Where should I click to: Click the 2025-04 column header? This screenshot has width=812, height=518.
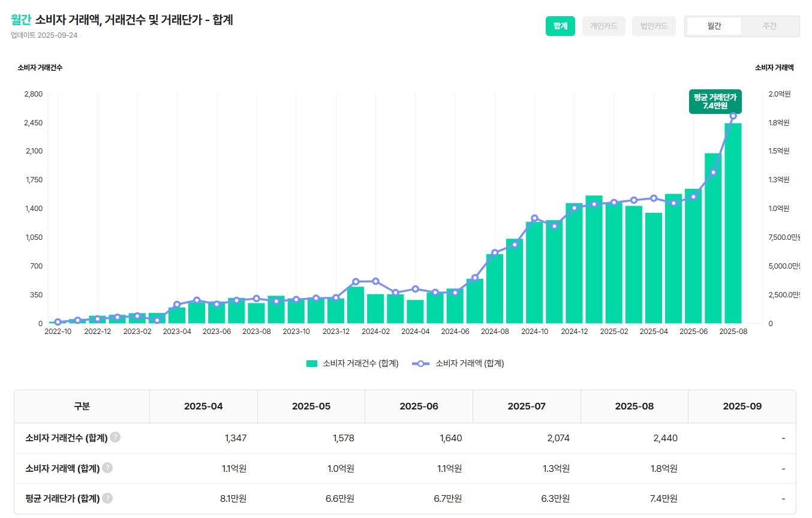click(203, 406)
